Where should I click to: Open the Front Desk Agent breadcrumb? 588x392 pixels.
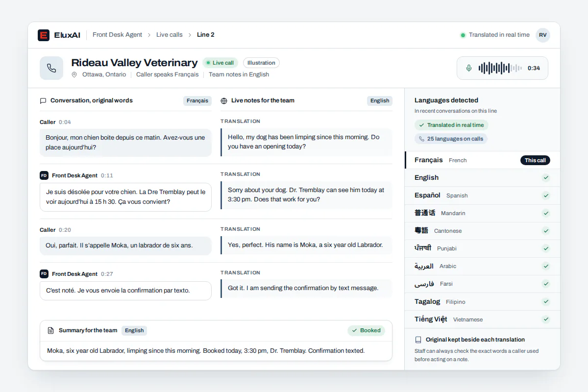click(117, 35)
